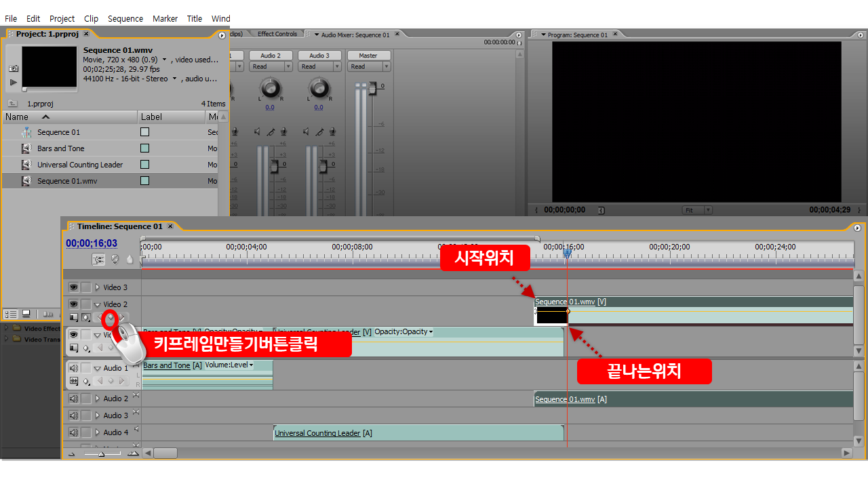868x488 pixels.
Task: Click Video 2 set display style icon
Action: point(74,317)
